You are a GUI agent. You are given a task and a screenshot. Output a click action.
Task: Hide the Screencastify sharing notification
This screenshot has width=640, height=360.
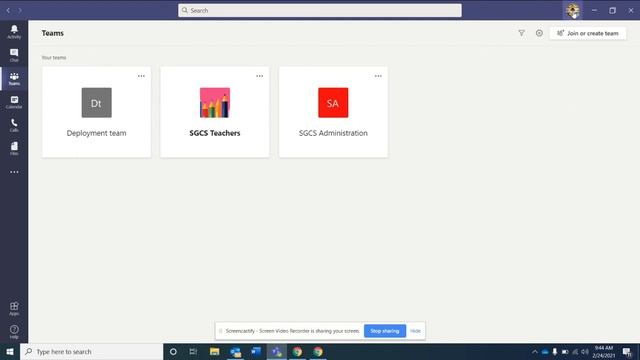pyautogui.click(x=415, y=331)
